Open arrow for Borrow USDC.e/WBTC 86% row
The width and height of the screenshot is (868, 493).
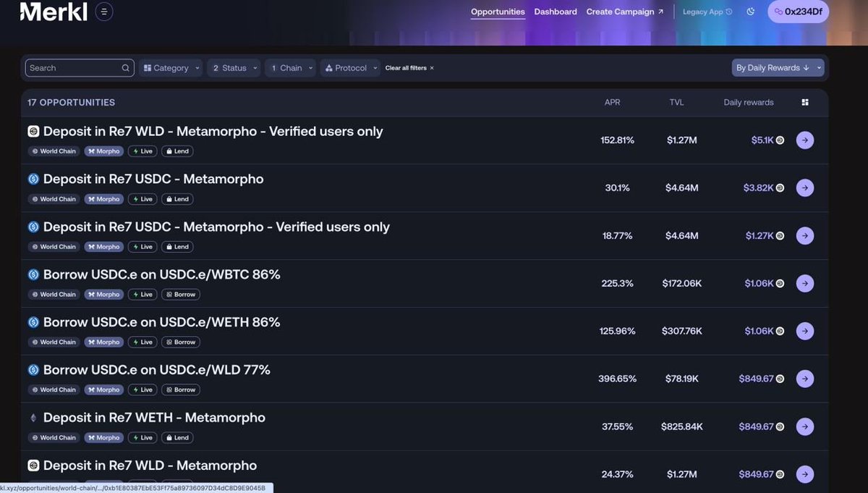click(x=805, y=284)
